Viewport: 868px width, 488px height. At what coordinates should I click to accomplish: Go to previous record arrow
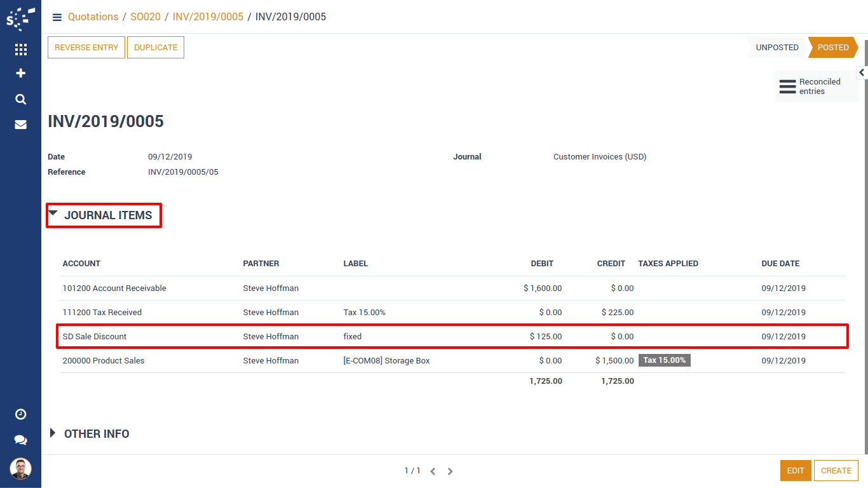pos(433,471)
